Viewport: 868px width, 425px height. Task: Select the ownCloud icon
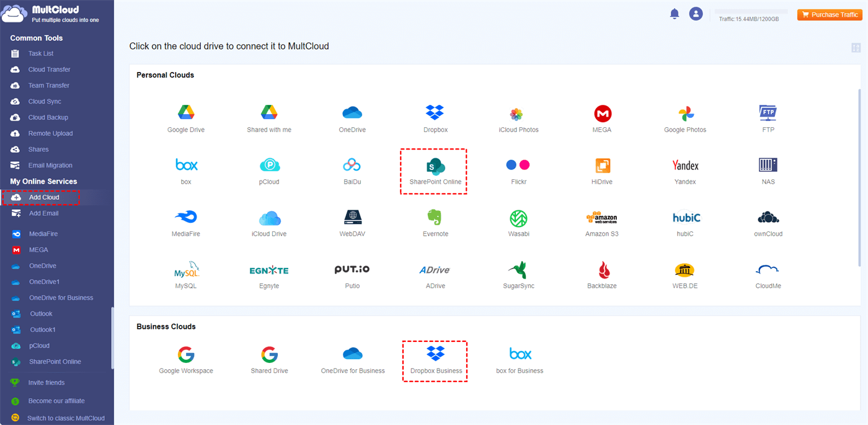(768, 223)
